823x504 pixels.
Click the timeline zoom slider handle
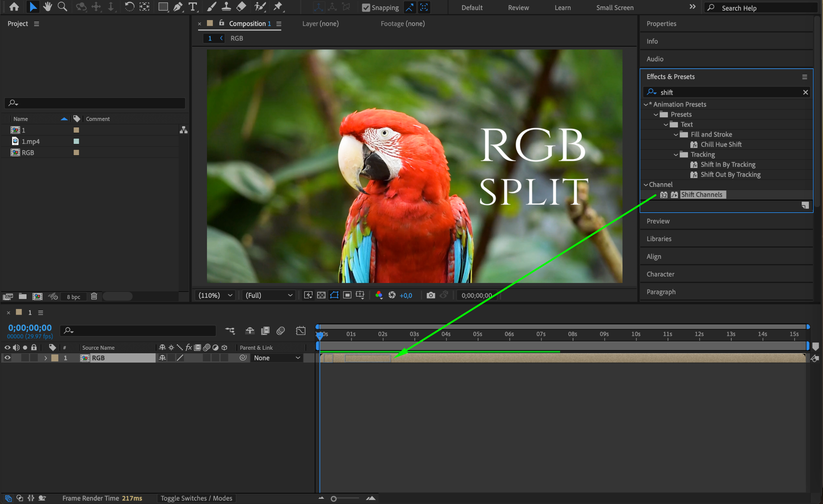tap(334, 499)
